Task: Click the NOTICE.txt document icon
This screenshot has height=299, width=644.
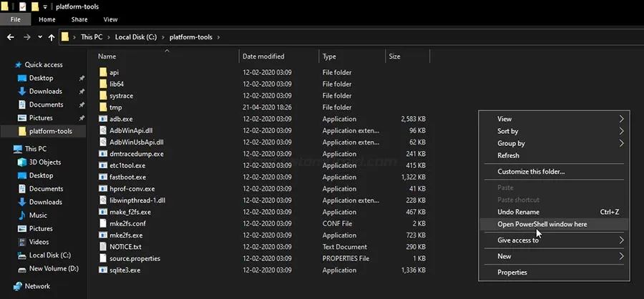Action: point(102,247)
